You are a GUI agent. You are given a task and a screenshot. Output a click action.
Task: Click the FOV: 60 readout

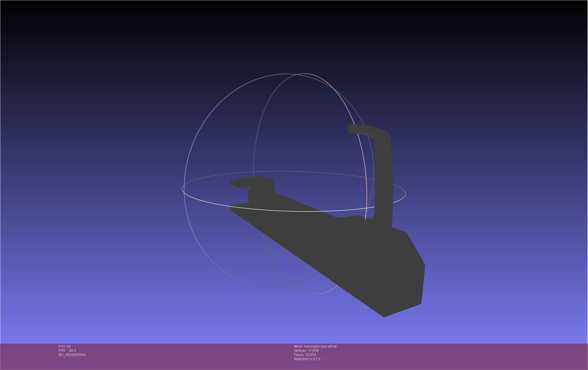[x=65, y=346]
